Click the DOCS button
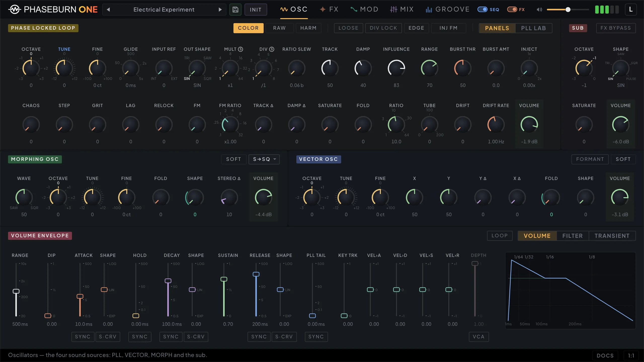Viewport: 644px width, 362px height. click(605, 355)
